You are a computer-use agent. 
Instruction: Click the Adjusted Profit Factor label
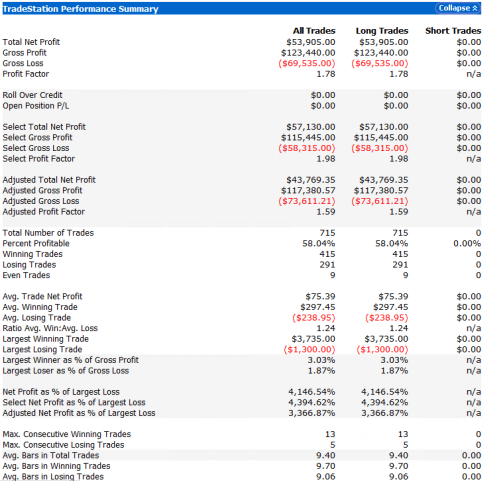[x=44, y=212]
